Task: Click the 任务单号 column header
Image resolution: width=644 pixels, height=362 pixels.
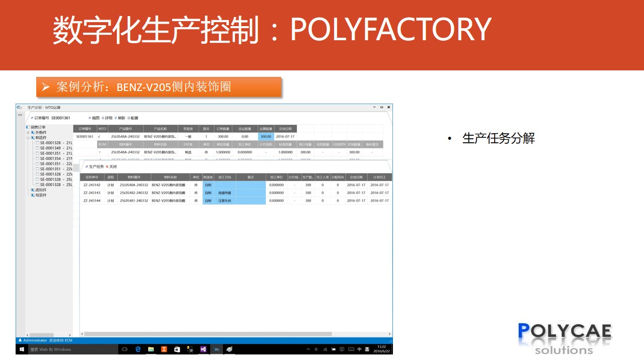Action: [92, 177]
